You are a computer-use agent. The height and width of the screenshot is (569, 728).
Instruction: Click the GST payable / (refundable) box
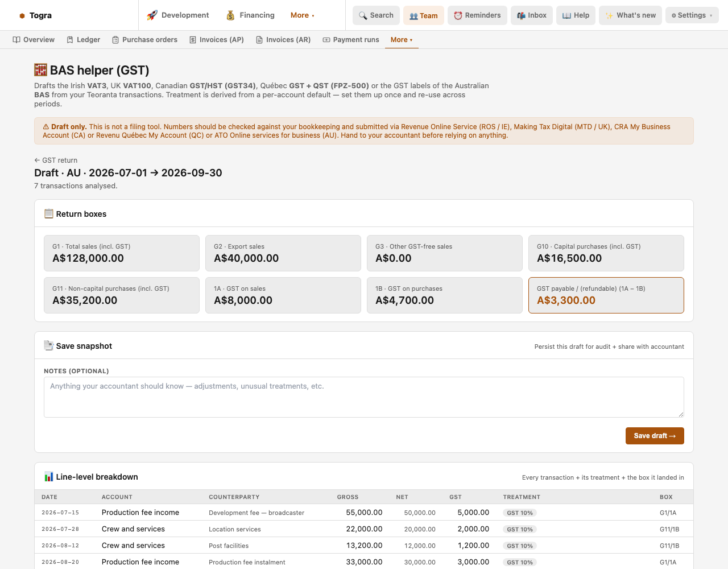pos(606,295)
